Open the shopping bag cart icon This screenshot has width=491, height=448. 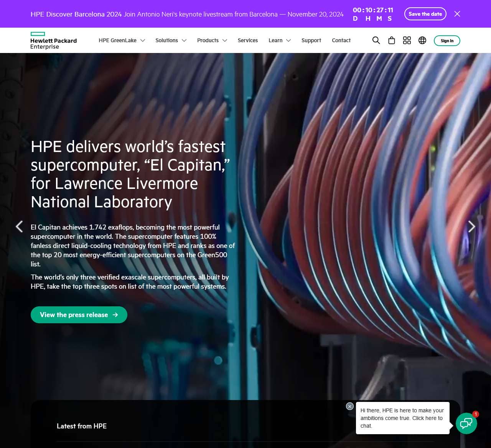click(392, 40)
